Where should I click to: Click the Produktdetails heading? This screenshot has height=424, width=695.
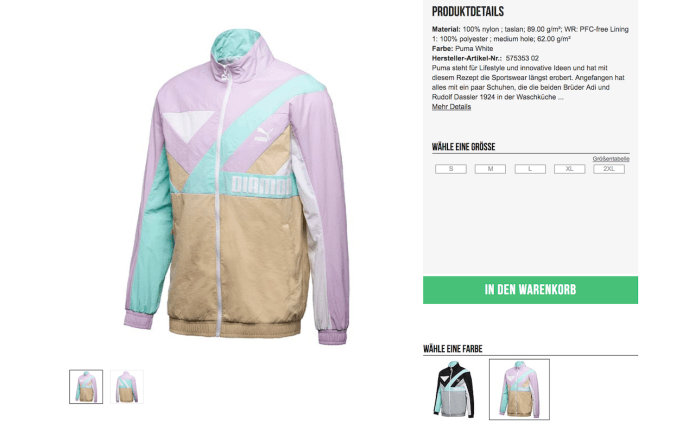(x=468, y=12)
